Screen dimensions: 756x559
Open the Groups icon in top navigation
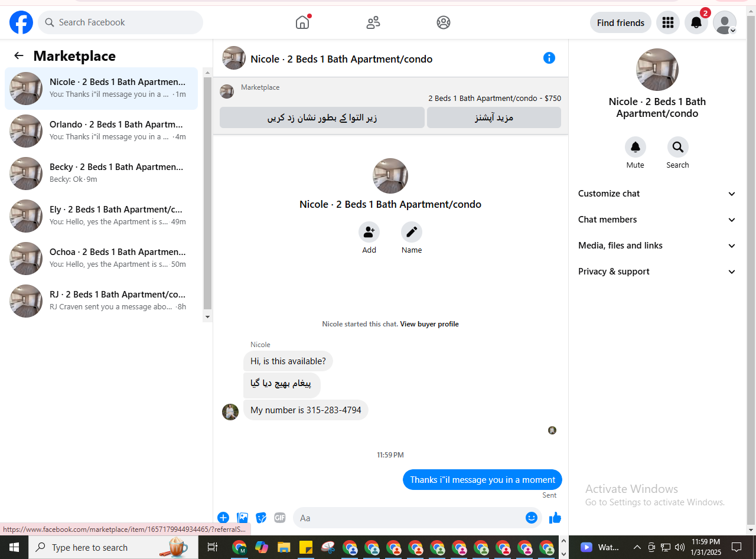coord(444,22)
